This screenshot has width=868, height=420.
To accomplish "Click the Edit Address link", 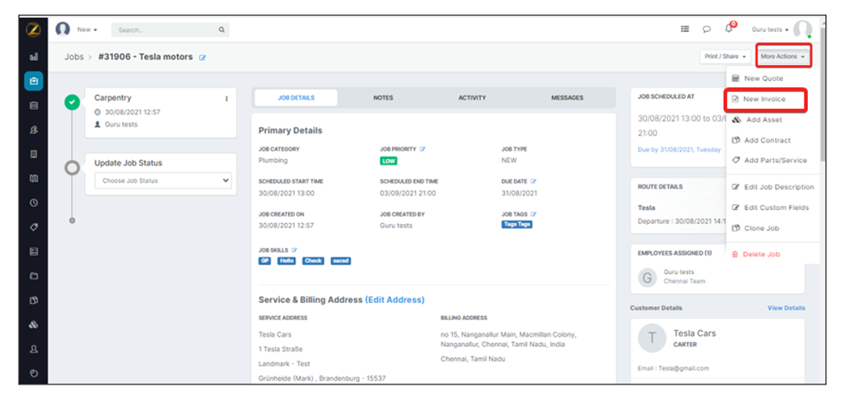I will click(x=394, y=300).
